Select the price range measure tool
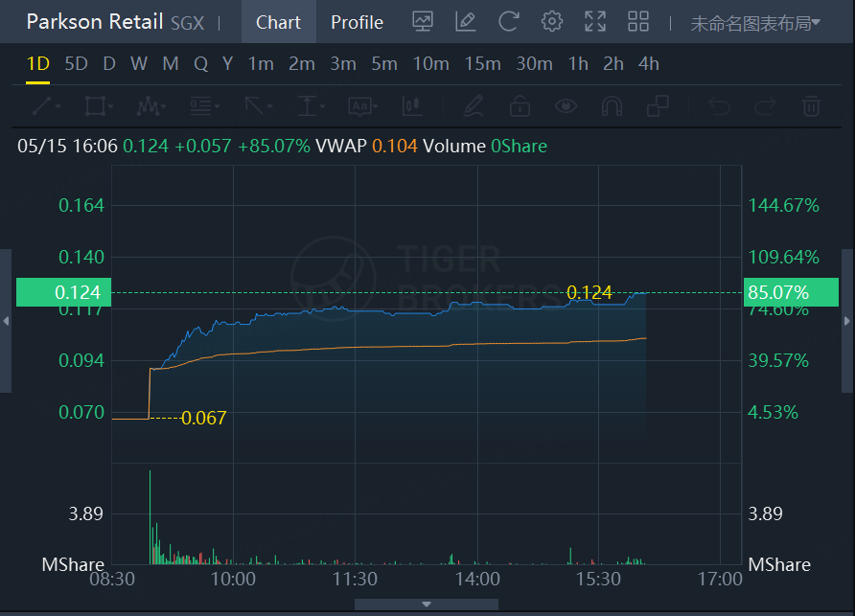 307,106
